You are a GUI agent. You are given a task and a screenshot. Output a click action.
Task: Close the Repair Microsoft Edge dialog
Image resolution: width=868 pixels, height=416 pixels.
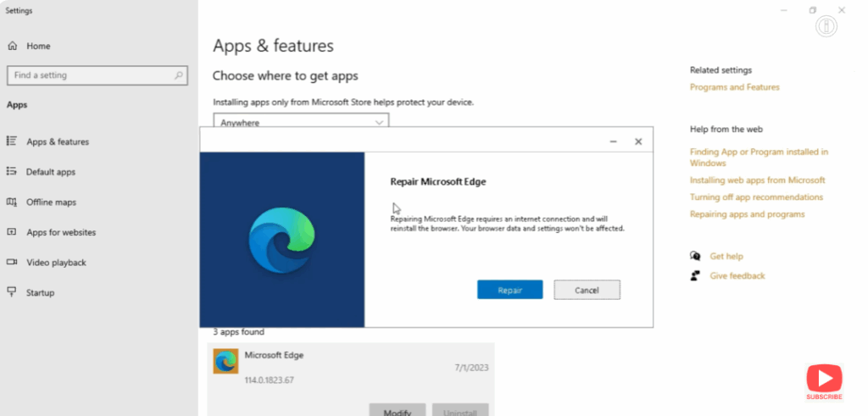(638, 141)
